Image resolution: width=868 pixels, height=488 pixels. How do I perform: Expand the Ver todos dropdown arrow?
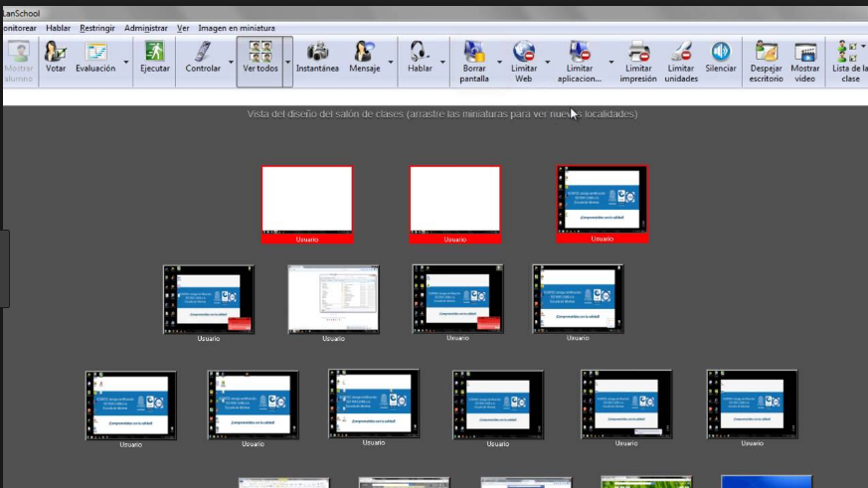tap(288, 62)
